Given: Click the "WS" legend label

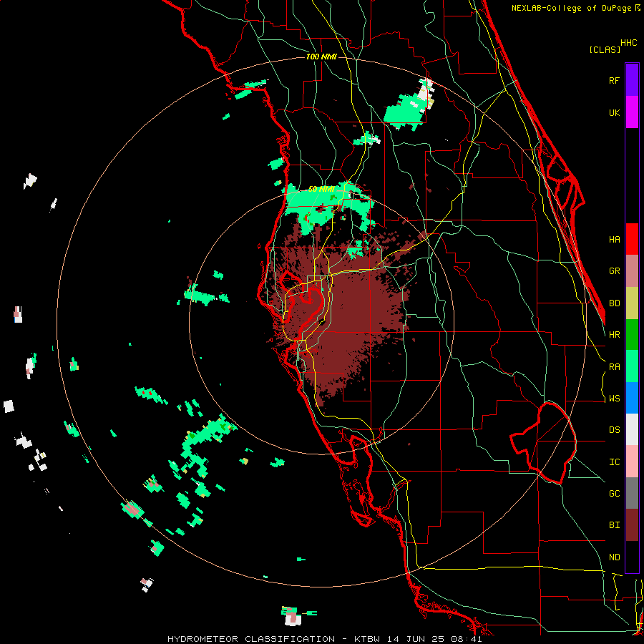Looking at the screenshot, I should tap(614, 399).
